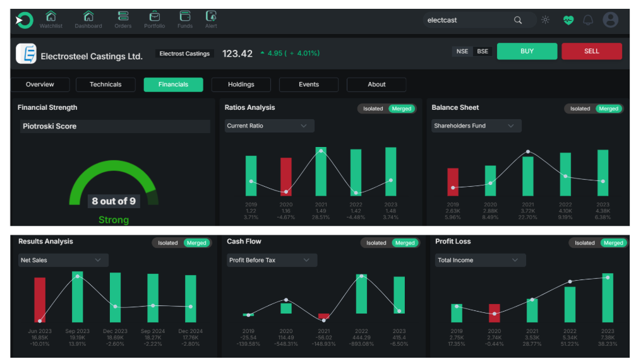Open the Events tab
This screenshot has height=364, width=636.
(309, 85)
